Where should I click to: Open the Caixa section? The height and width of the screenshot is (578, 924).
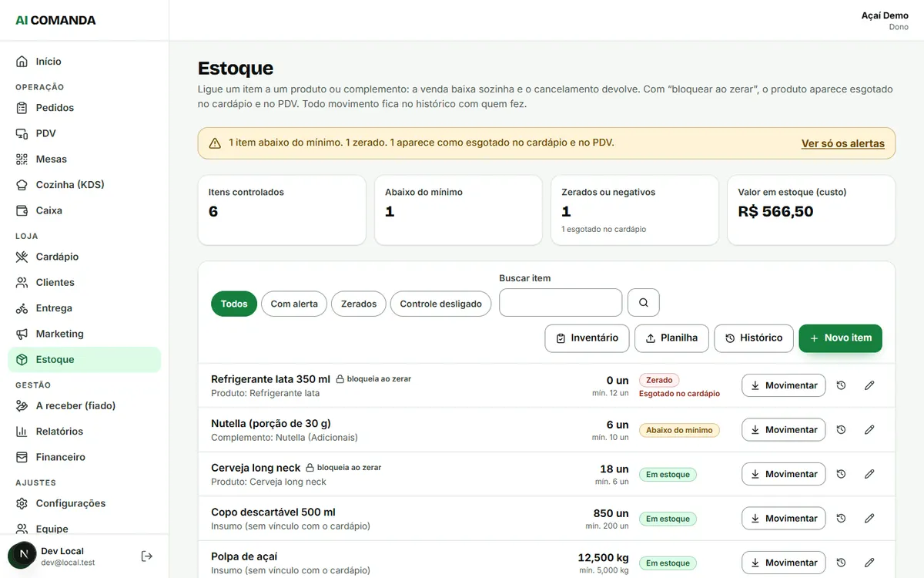(x=85, y=210)
